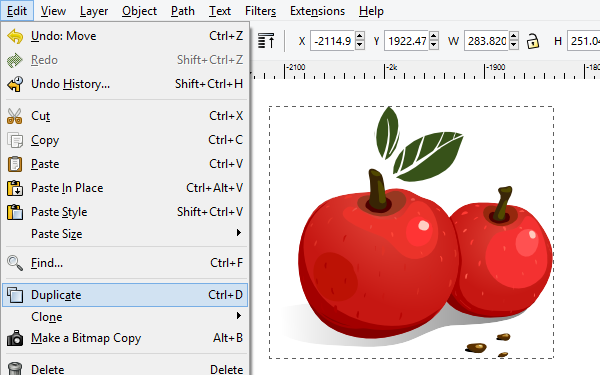Choose Find from the menu
The image size is (600, 375).
pos(125,263)
